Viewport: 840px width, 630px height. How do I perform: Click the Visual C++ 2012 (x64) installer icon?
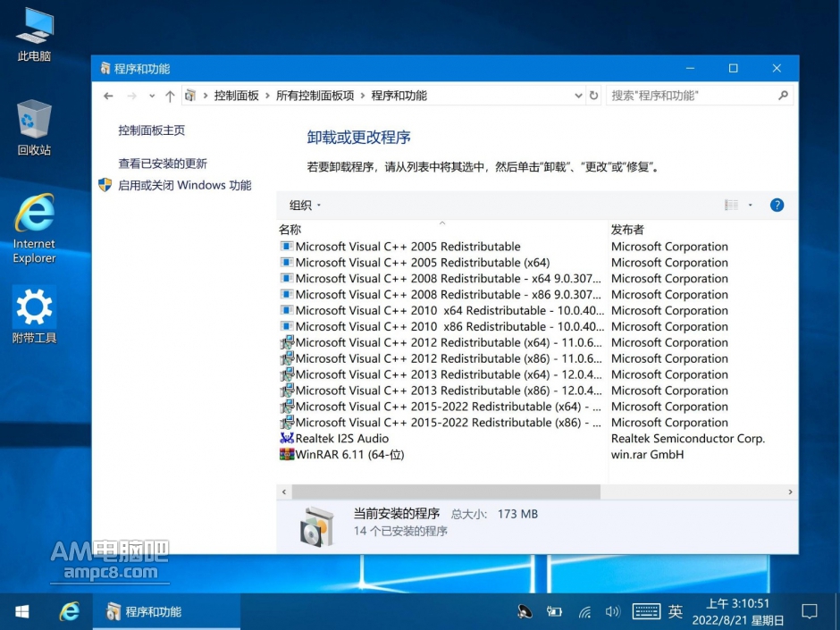pos(287,341)
